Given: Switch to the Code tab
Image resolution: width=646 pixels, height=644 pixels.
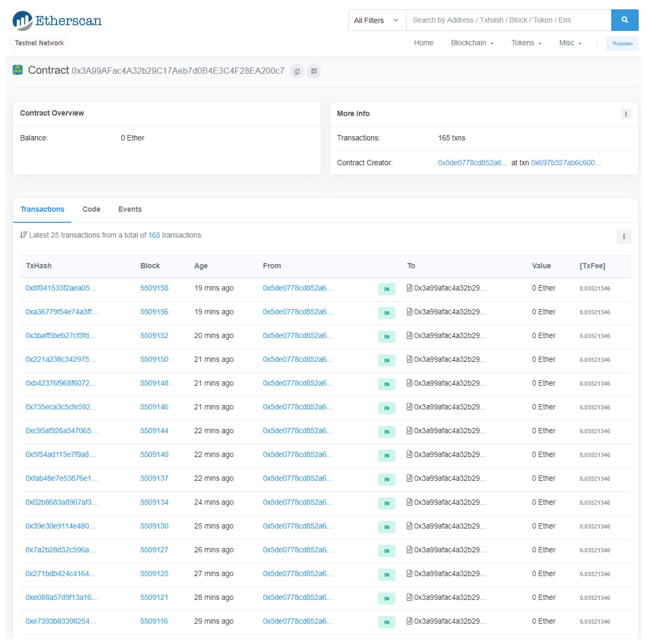Looking at the screenshot, I should point(91,209).
